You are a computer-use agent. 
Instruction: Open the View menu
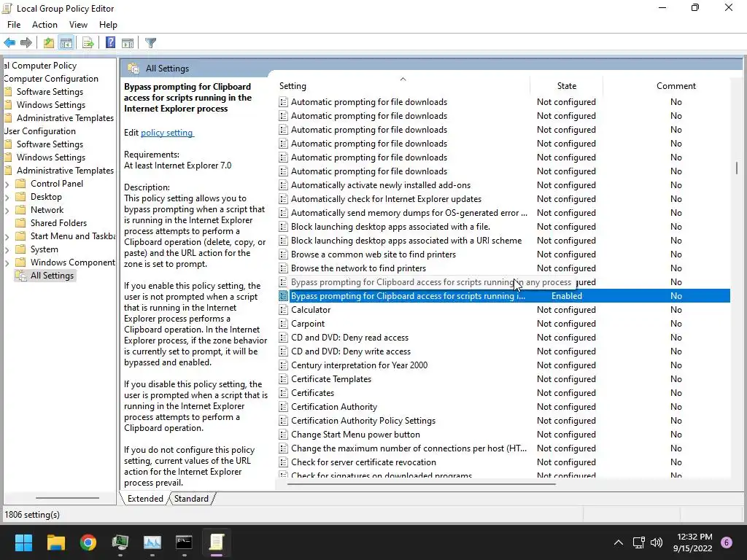click(x=78, y=25)
